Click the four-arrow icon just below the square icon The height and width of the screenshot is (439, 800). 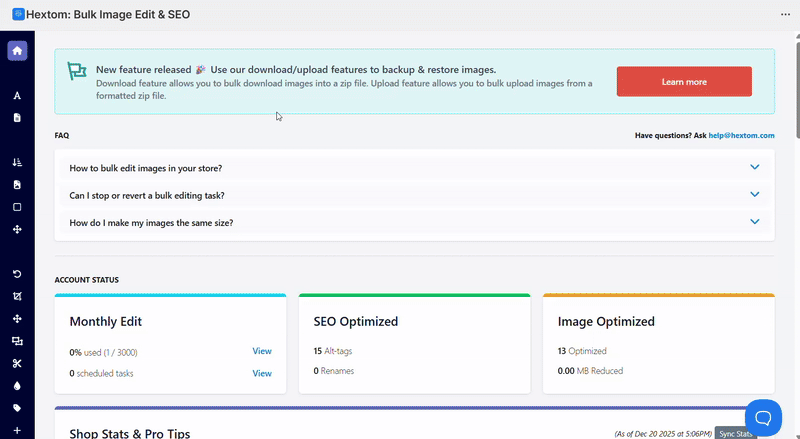pyautogui.click(x=17, y=230)
